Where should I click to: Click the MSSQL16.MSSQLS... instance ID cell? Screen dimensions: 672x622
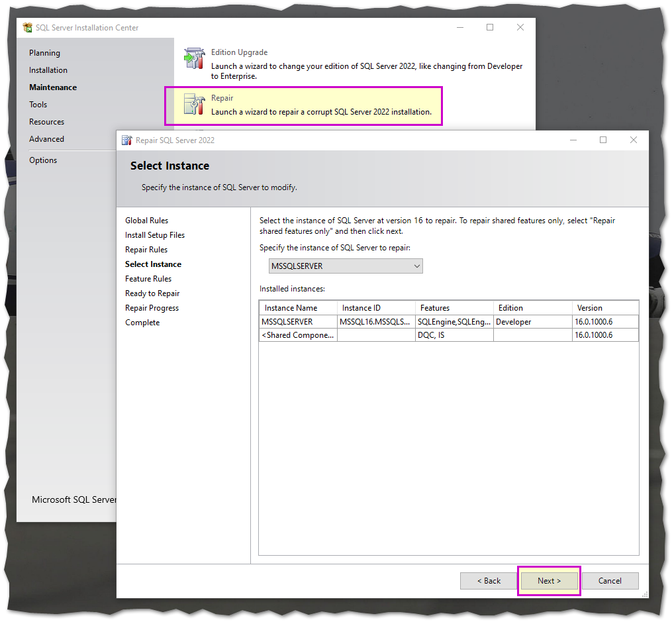(x=376, y=321)
